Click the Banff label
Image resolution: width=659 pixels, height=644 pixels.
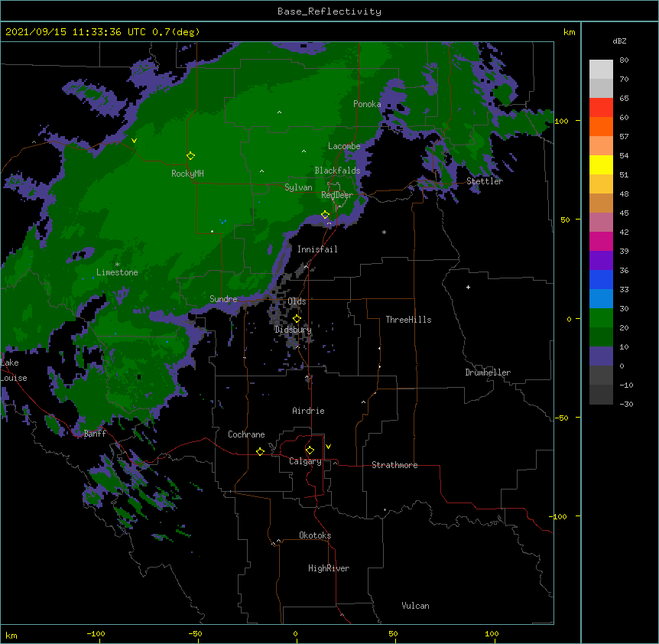coord(95,434)
